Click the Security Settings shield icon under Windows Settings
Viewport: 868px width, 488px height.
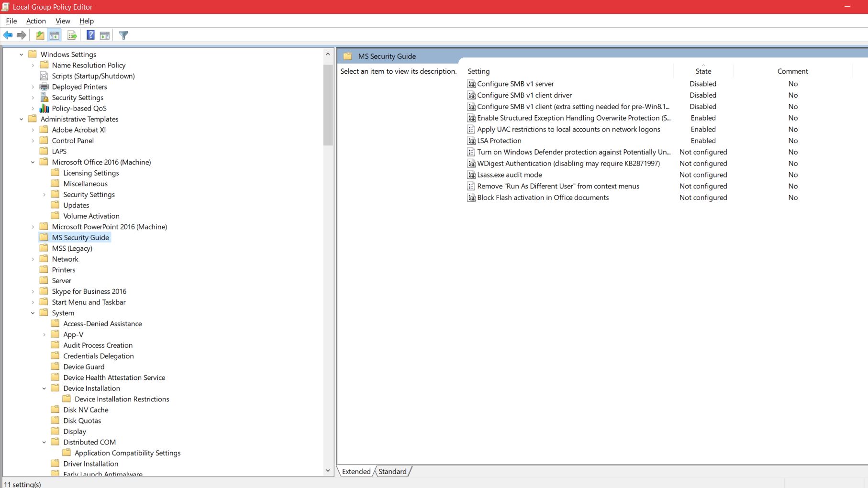point(44,98)
